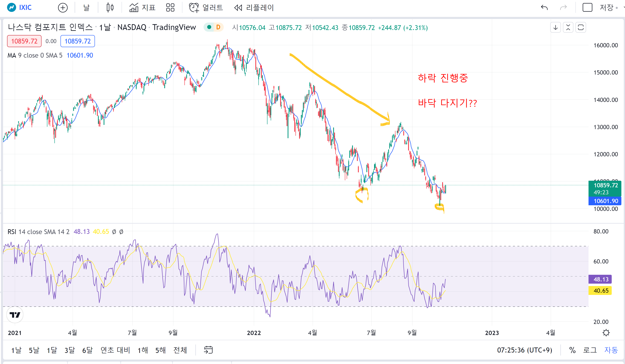This screenshot has height=364, width=625.
Task: Open indicator templates grid icon
Action: click(x=170, y=8)
